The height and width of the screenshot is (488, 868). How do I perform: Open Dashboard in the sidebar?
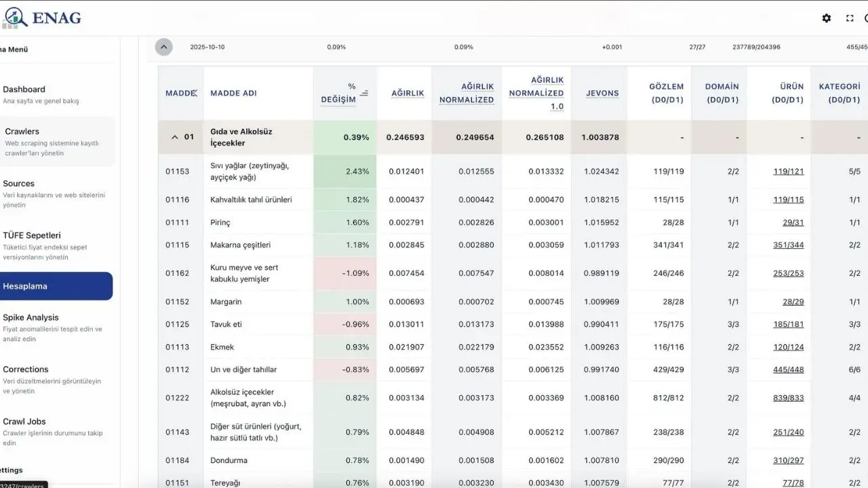click(24, 89)
